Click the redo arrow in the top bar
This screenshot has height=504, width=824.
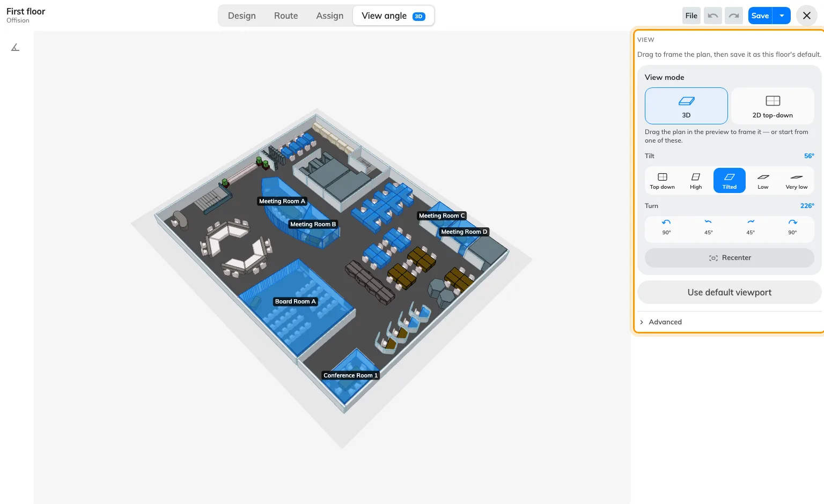pos(734,16)
